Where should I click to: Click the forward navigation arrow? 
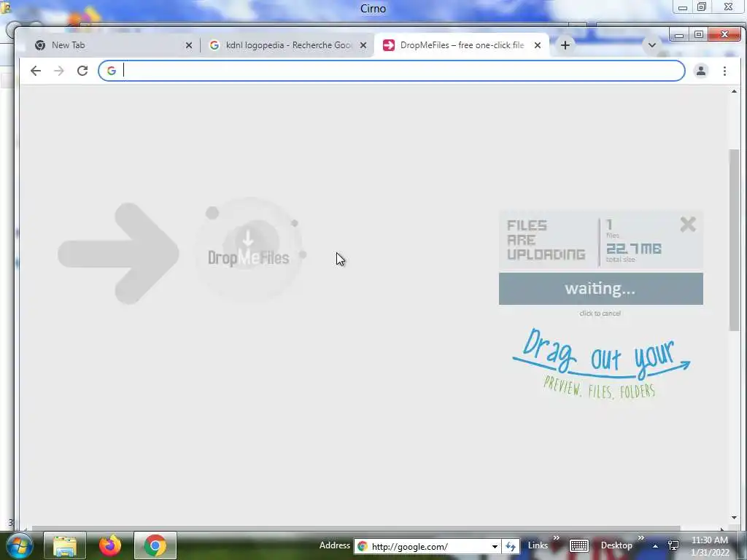click(58, 71)
